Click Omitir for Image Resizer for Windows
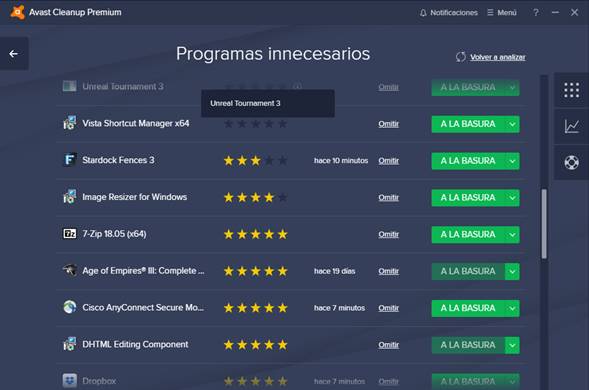The height and width of the screenshot is (390, 589). click(388, 198)
